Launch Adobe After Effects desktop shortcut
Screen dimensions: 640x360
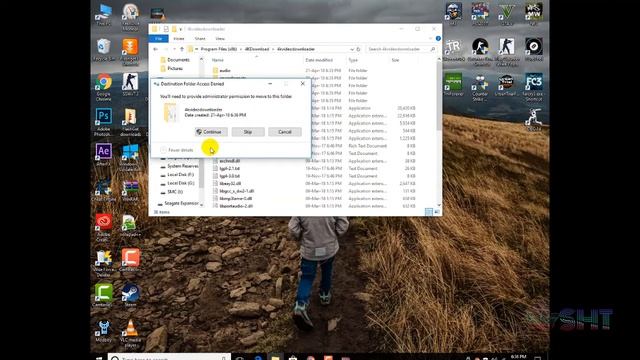103,154
